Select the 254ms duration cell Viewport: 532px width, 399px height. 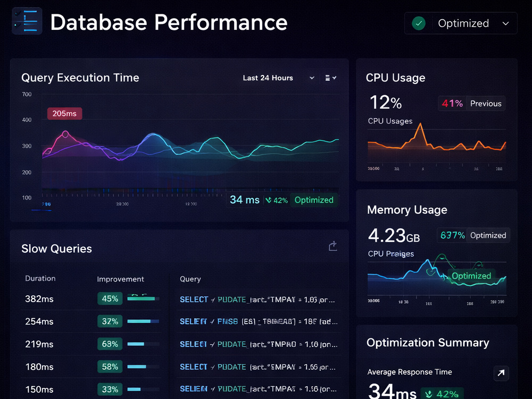point(39,321)
